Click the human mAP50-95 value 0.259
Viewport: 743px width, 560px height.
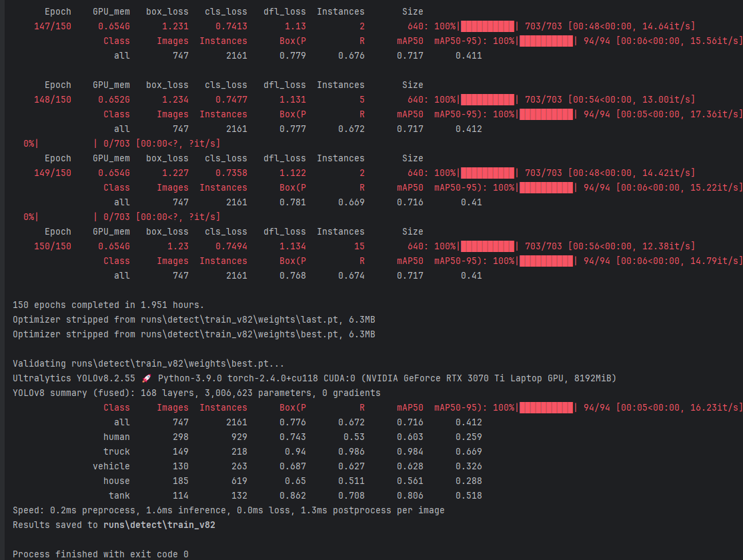coord(469,437)
